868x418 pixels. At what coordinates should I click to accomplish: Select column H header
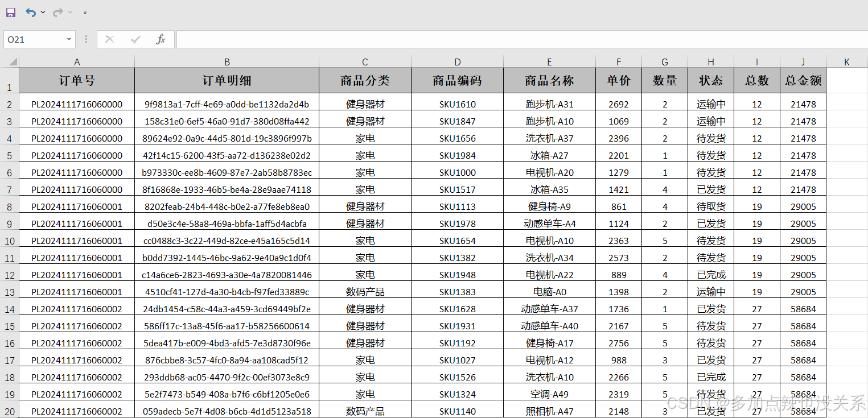(711, 61)
